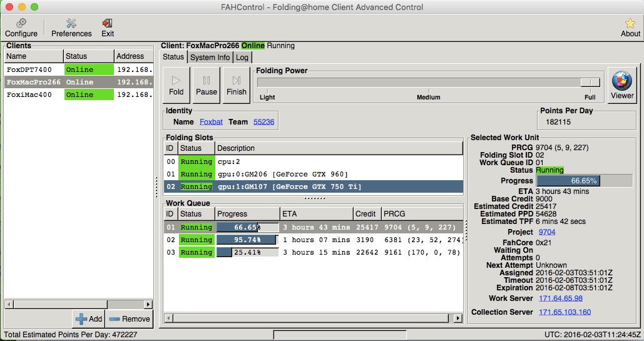Launch the protein Viewer
Screen dimensions: 644x341
621,85
